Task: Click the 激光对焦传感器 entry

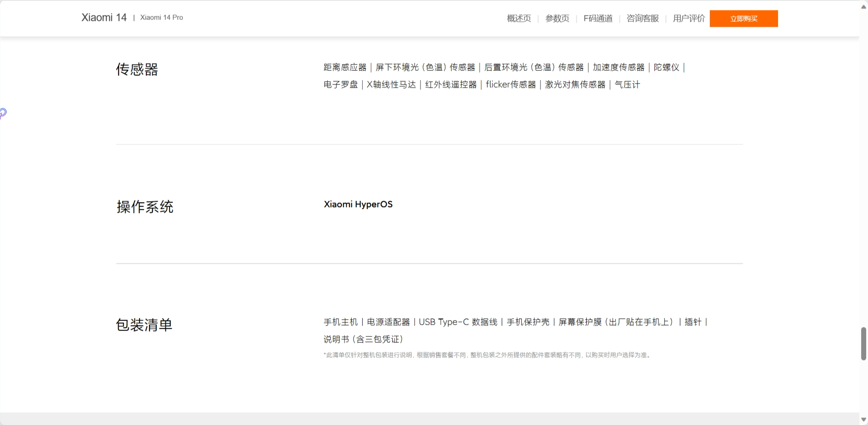Action: tap(575, 85)
